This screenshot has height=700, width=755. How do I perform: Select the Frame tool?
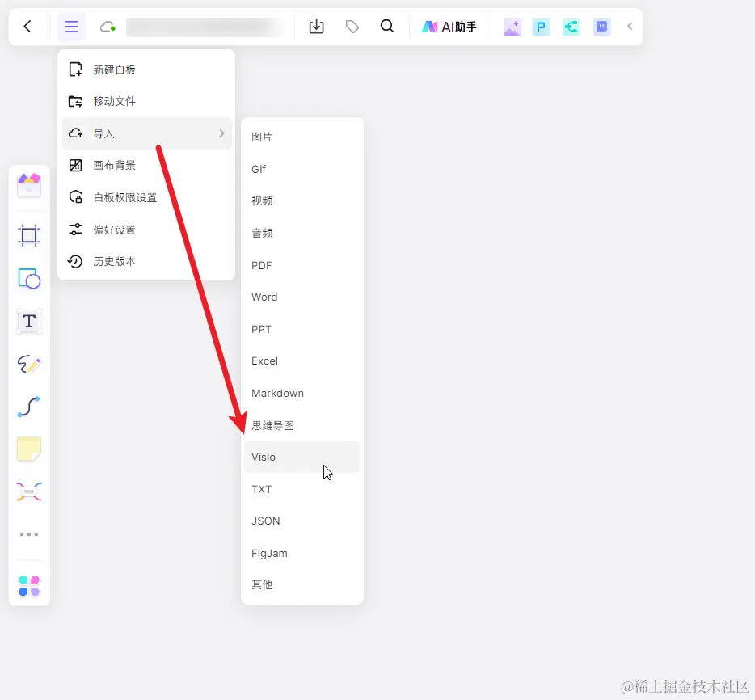point(28,235)
